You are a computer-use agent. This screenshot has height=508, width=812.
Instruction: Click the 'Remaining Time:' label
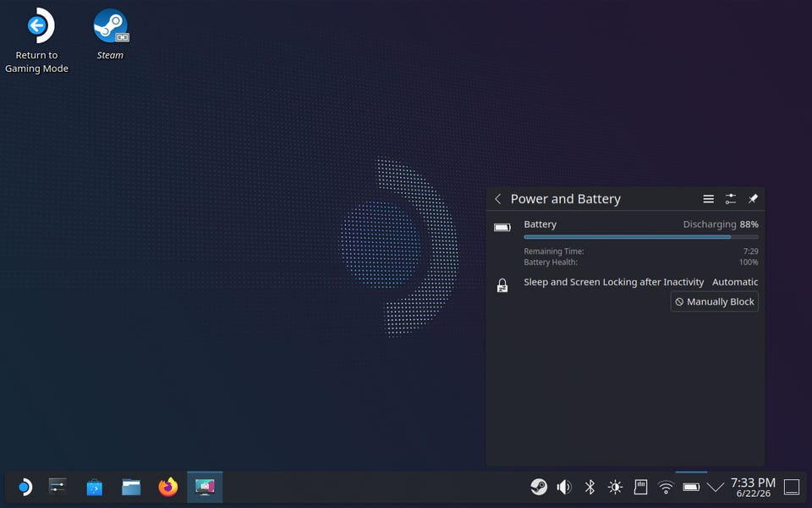point(553,251)
